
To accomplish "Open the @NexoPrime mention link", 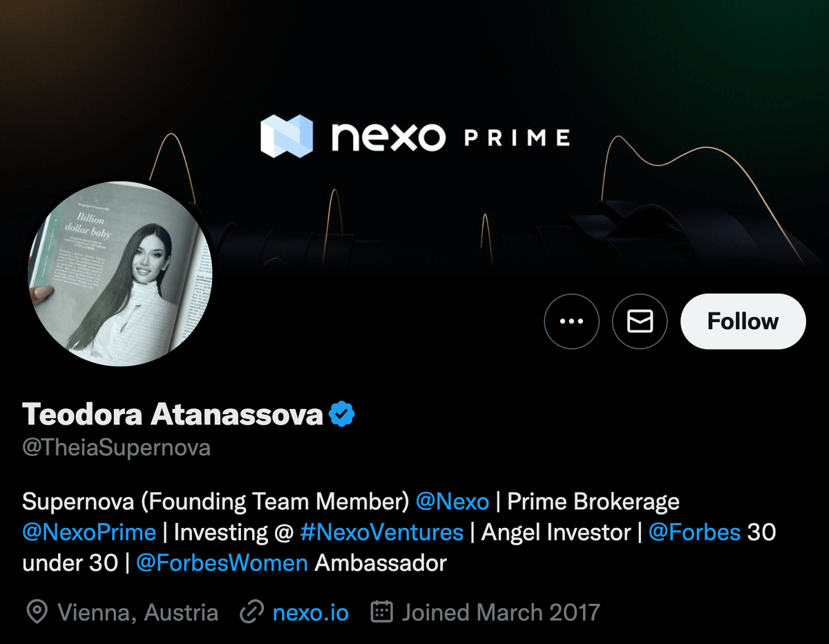I will pyautogui.click(x=89, y=532).
